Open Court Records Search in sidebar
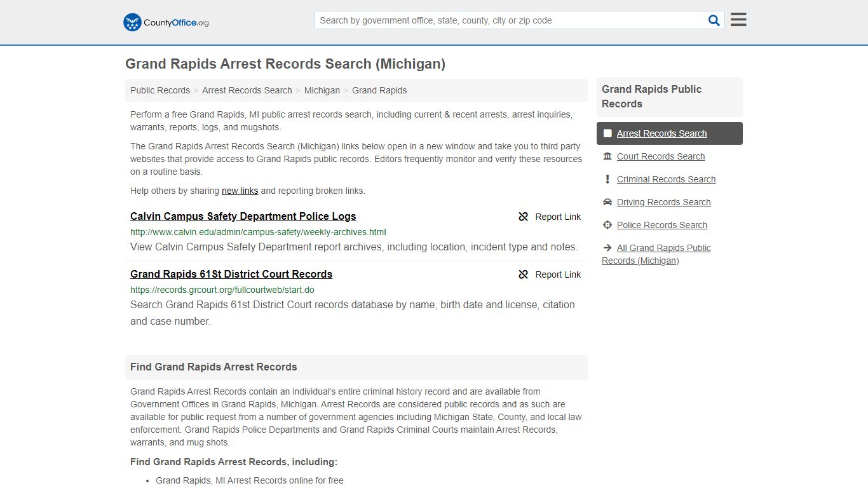Screen dimensions: 868x488 (x=661, y=156)
